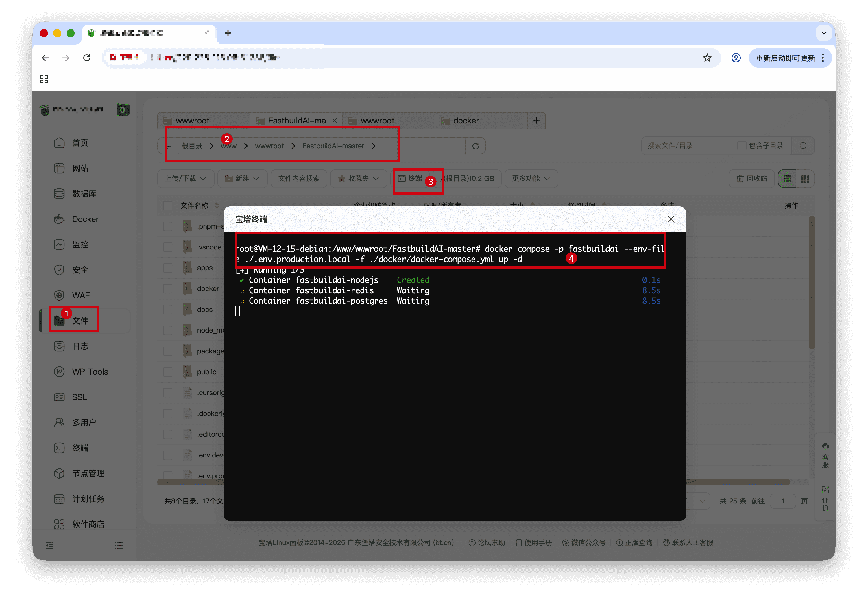Check the 包含子目录 checkbox
Viewport: 868px width, 604px height.
coord(741,146)
